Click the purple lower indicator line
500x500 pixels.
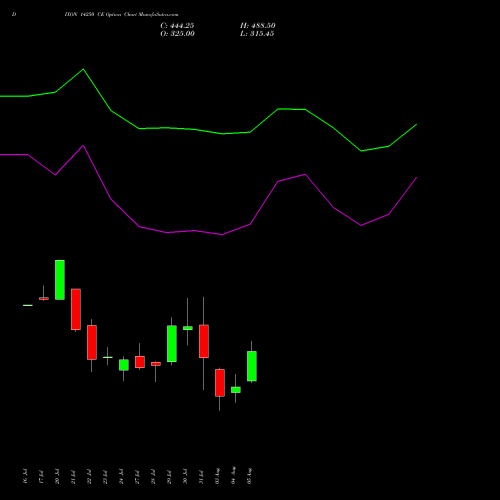pyautogui.click(x=208, y=232)
